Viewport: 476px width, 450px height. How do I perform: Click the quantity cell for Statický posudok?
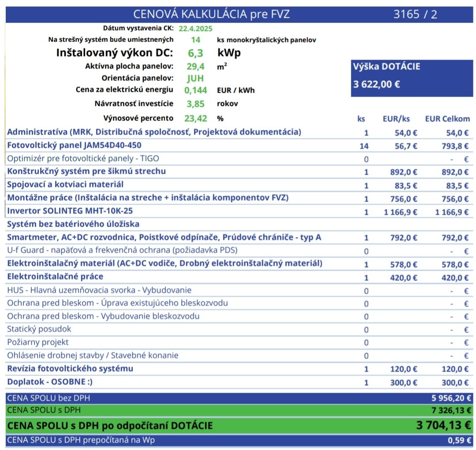[366, 330]
